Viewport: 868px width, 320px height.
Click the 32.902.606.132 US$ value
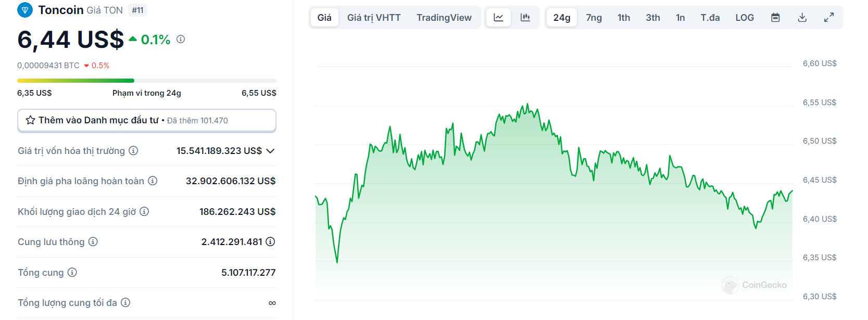point(231,181)
